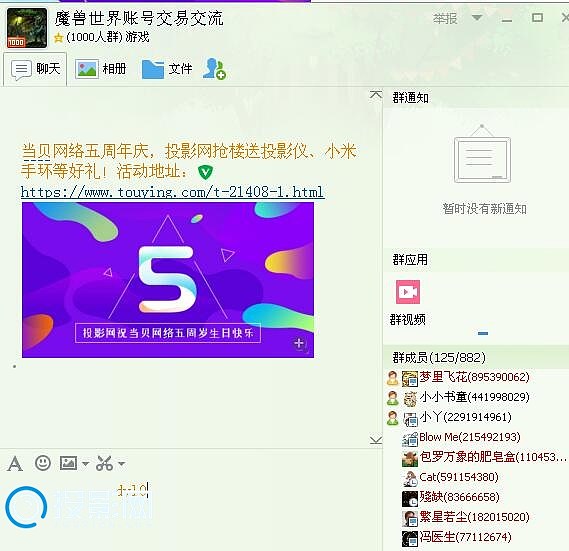
Task: Collapse the group apps panel minus bar
Action: (483, 333)
